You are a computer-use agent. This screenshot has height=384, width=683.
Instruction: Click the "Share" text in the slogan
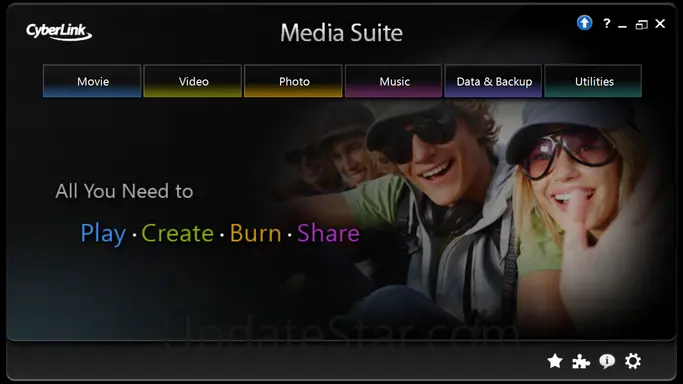(328, 233)
